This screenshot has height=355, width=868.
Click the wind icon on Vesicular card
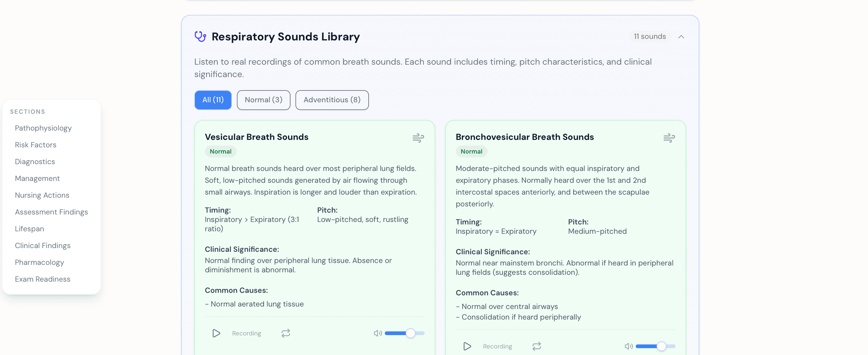[418, 138]
